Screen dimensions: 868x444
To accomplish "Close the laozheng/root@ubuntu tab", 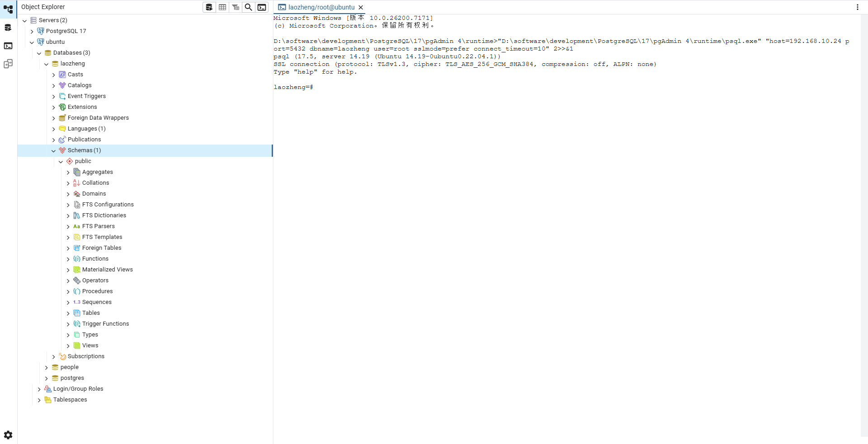I will (x=361, y=7).
